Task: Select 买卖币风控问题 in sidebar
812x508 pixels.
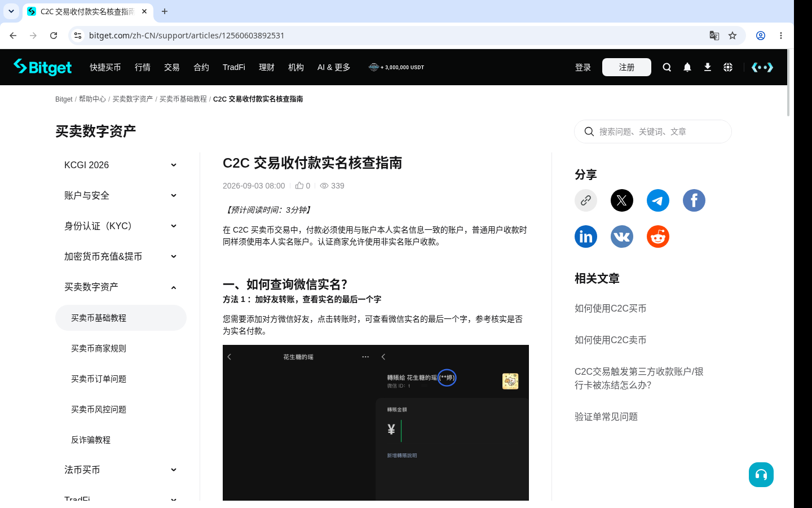Action: (121, 409)
